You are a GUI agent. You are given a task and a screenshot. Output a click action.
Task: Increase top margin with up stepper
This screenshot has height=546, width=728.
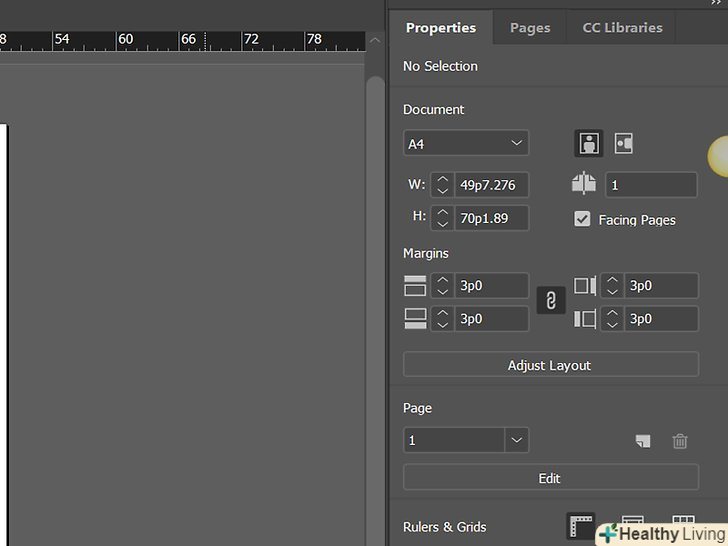[442, 279]
